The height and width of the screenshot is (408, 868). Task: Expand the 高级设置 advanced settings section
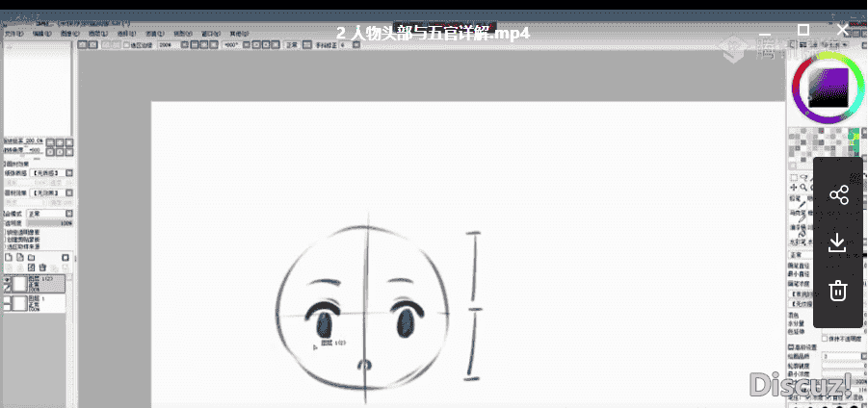804,347
